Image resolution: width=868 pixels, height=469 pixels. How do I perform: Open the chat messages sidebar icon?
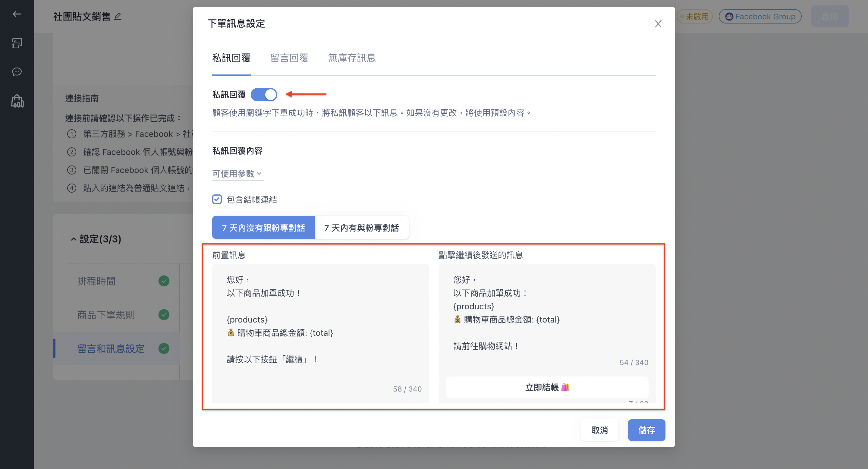point(17,72)
